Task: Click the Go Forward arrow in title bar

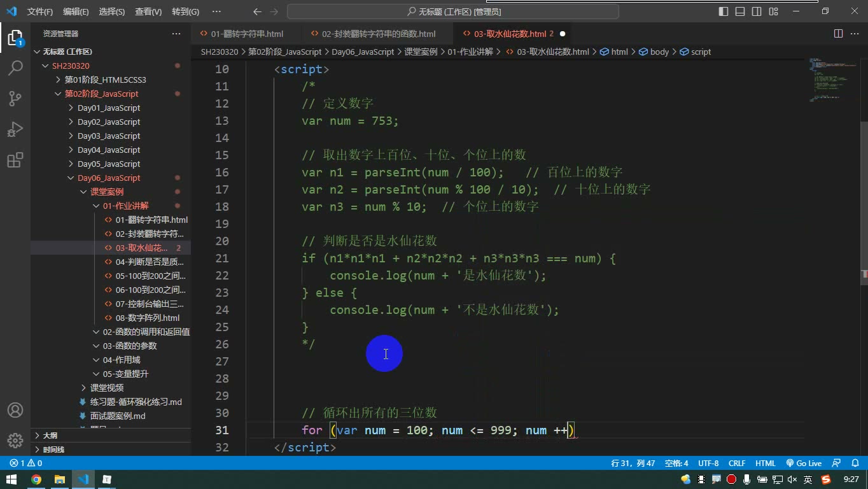Action: [x=274, y=11]
